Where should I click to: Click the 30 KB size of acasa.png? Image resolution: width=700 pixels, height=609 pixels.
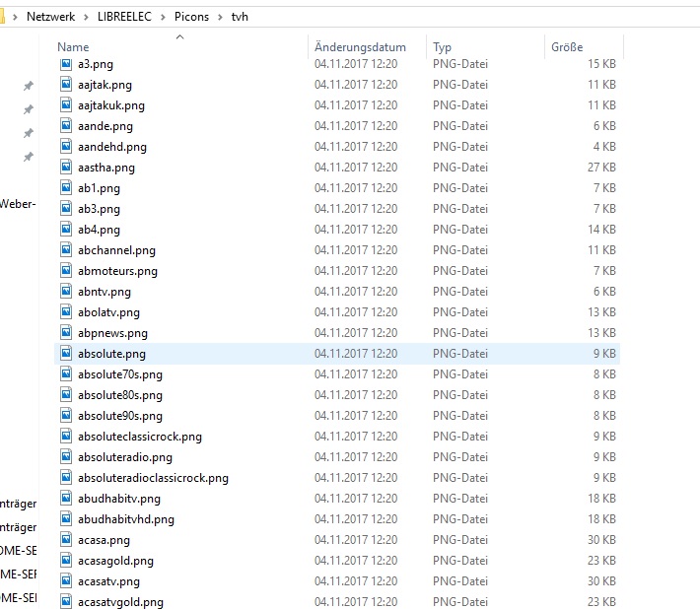pyautogui.click(x=601, y=540)
